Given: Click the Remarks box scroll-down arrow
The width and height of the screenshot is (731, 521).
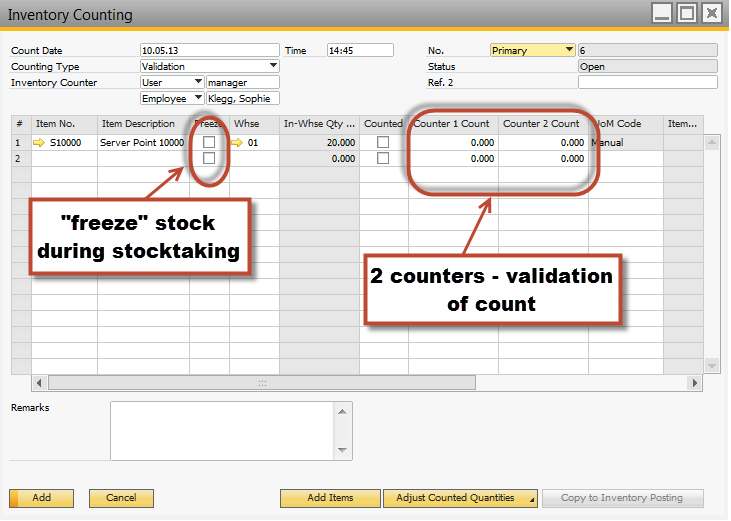Looking at the screenshot, I should [x=343, y=451].
